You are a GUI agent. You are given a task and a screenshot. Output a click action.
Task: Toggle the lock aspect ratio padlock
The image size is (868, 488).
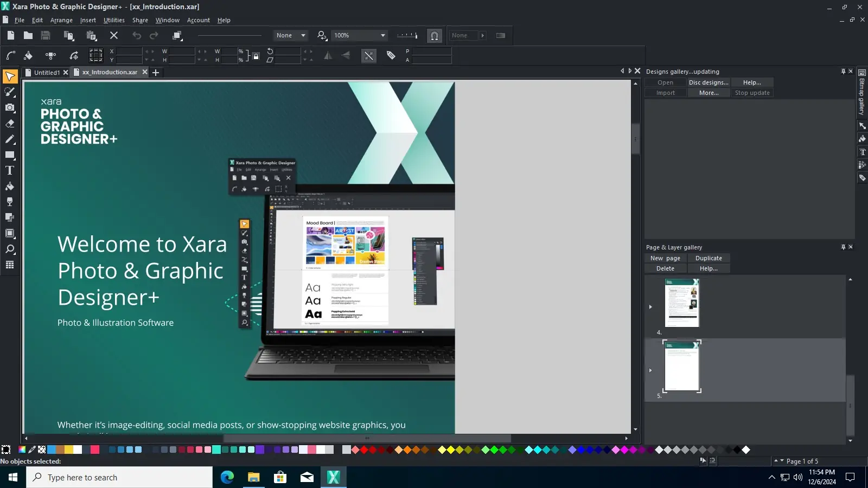coord(256,55)
